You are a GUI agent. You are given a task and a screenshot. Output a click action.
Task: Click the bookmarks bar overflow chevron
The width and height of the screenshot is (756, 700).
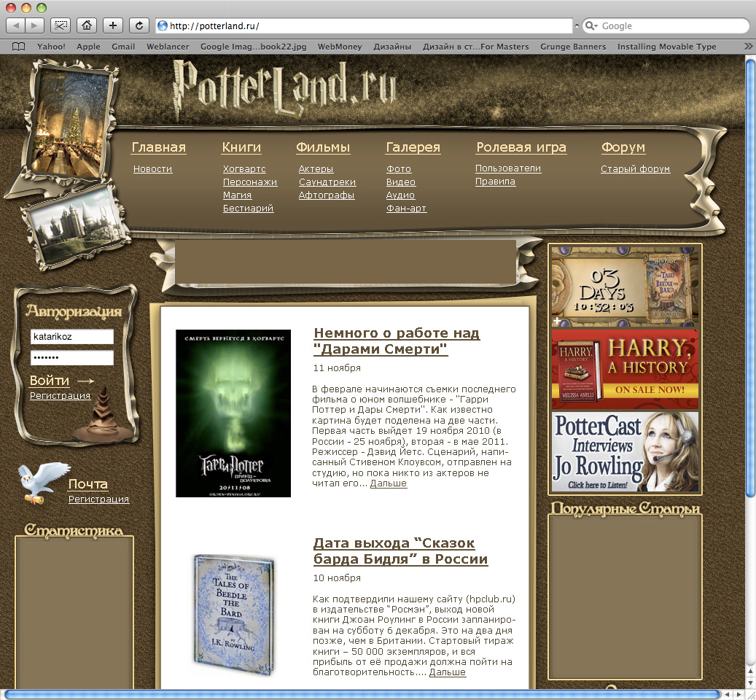[x=748, y=47]
